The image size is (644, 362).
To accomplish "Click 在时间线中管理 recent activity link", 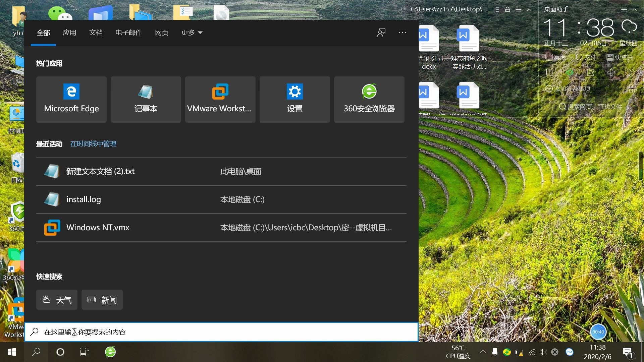I will [93, 143].
